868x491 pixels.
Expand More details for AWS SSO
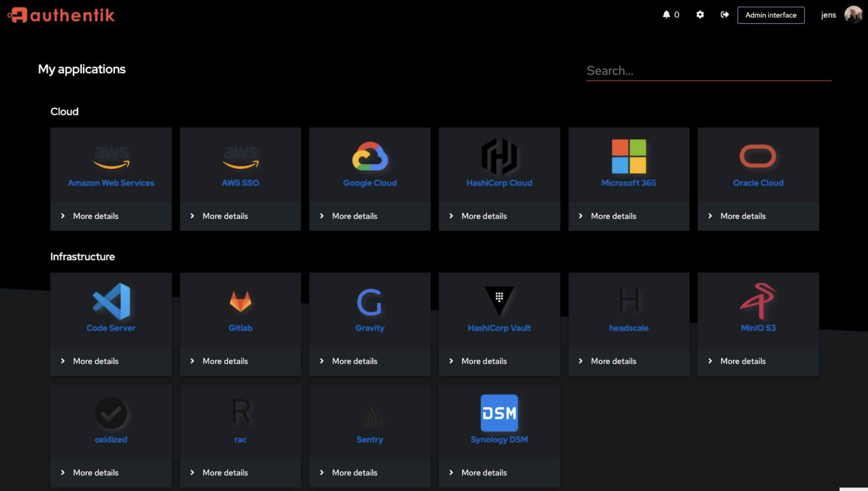coord(240,216)
